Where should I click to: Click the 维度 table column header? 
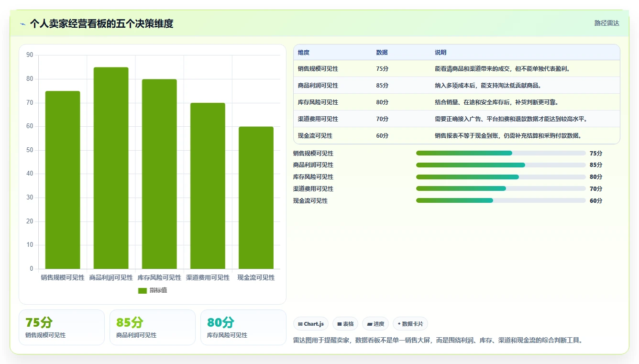[x=304, y=53]
